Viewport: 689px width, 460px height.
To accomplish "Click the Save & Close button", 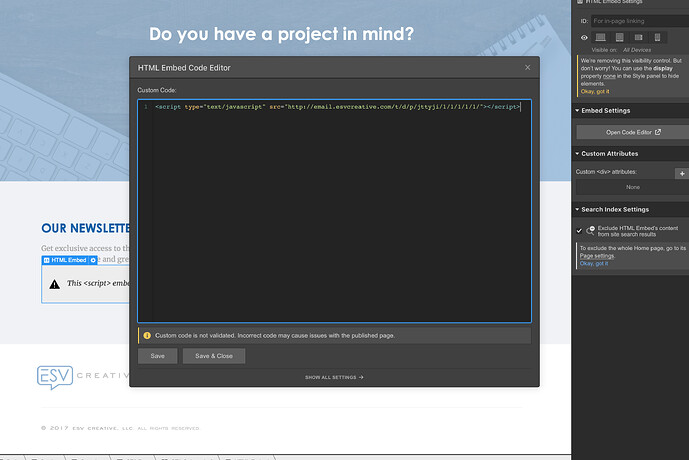I will point(214,356).
